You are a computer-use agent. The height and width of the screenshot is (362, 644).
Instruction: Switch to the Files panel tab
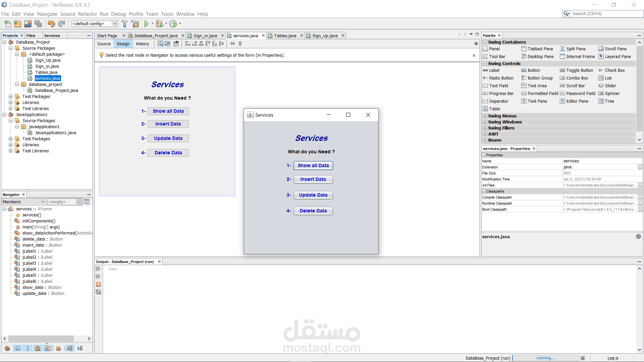click(31, 36)
